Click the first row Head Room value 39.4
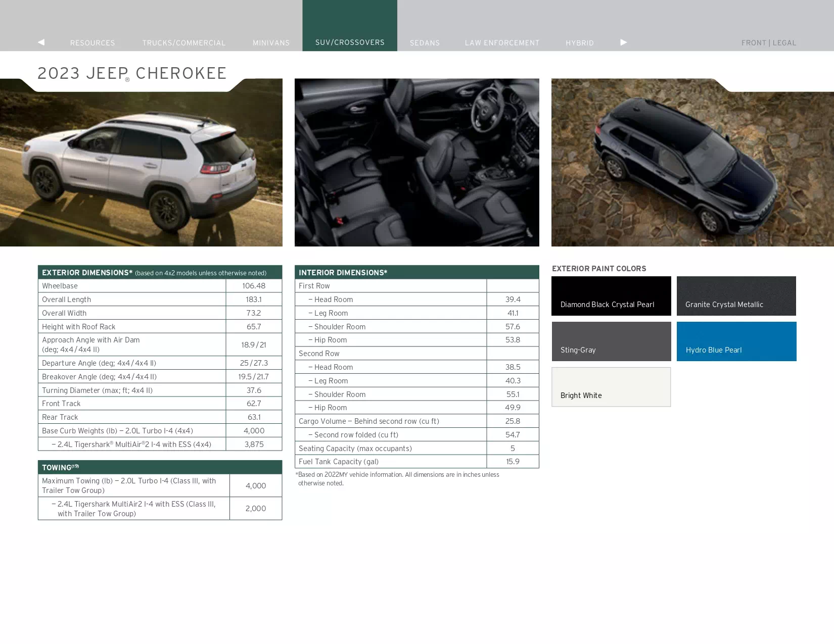Image resolution: width=834 pixels, height=644 pixels. click(x=513, y=300)
